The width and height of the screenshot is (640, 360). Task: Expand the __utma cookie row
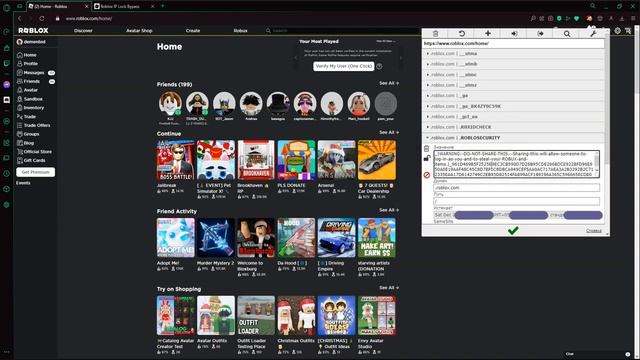(513, 53)
